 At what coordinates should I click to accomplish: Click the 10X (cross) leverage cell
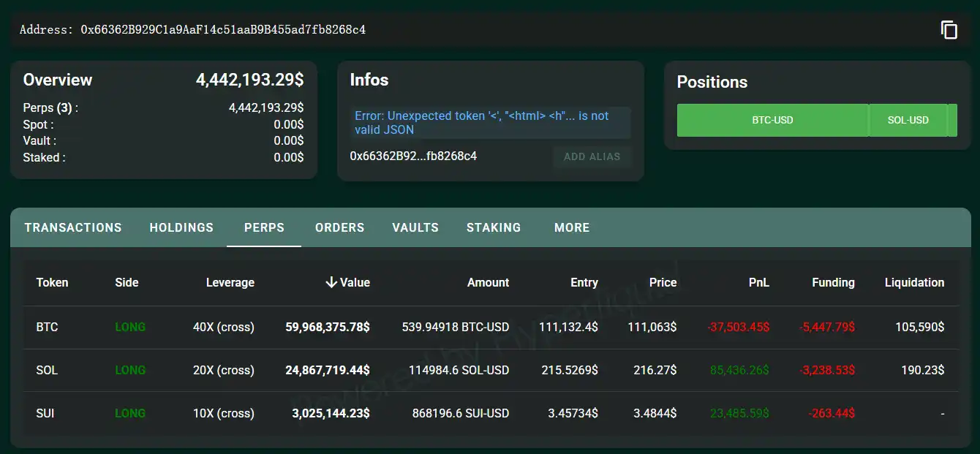click(224, 413)
